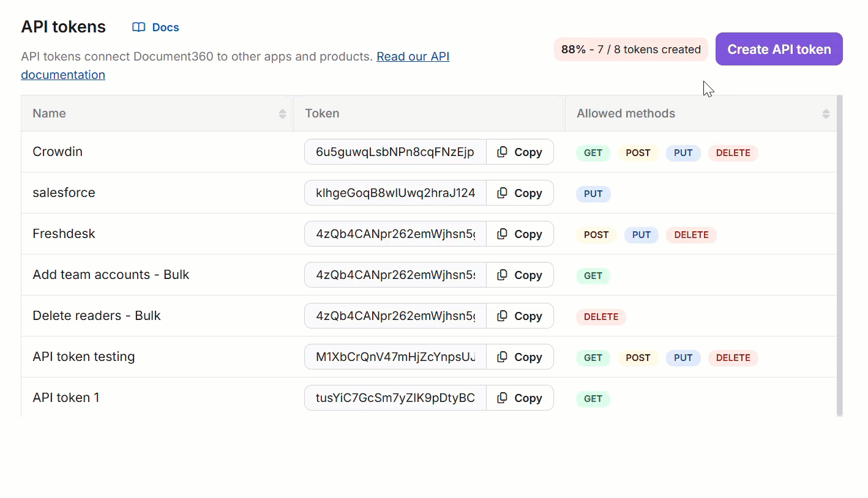
Task: Sort table by Name column arrows
Action: pyautogui.click(x=282, y=114)
